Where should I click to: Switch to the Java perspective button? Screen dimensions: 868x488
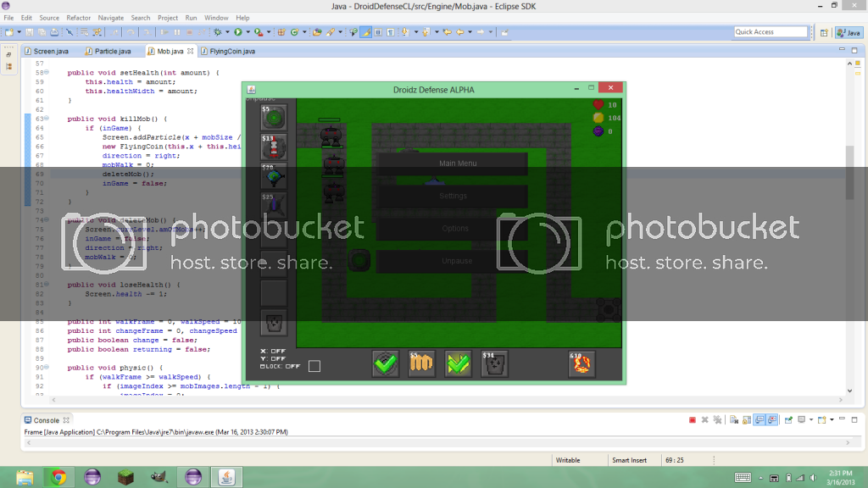coord(849,33)
